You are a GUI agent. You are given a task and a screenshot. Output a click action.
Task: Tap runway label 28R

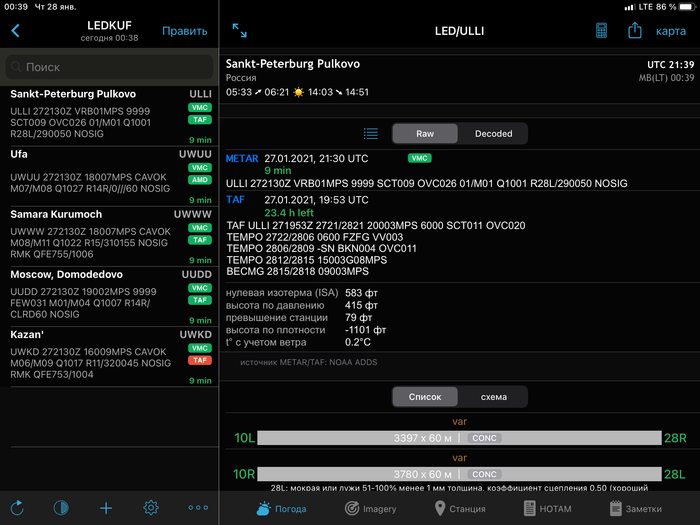(675, 438)
